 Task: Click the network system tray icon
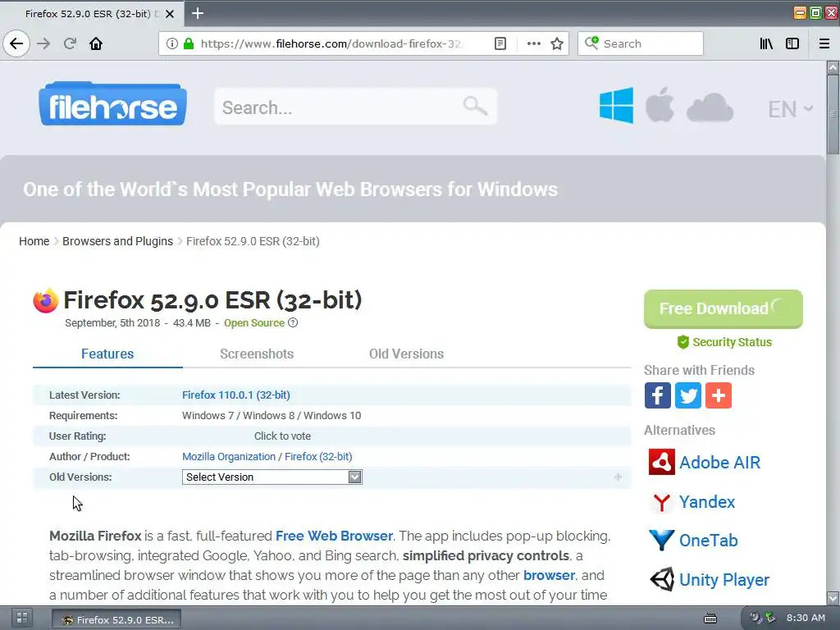[769, 618]
